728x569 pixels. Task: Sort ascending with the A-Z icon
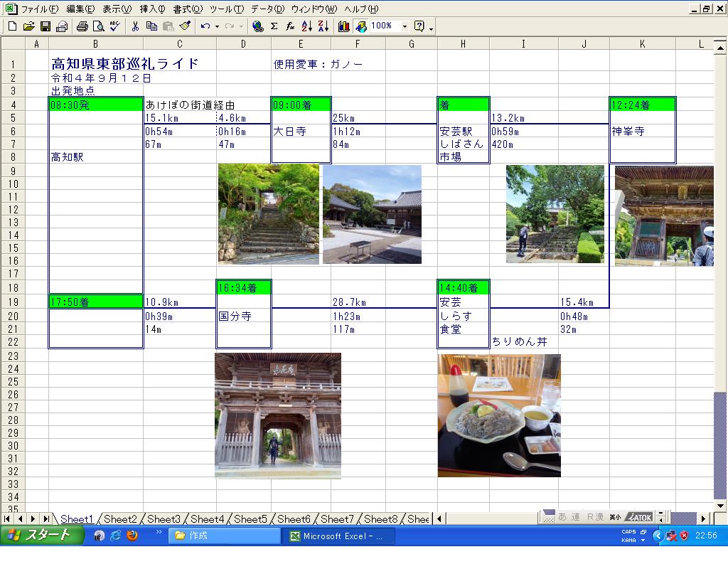306,26
